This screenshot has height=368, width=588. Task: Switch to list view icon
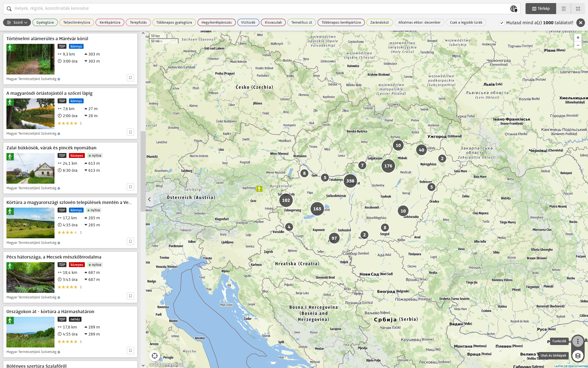(x=563, y=9)
